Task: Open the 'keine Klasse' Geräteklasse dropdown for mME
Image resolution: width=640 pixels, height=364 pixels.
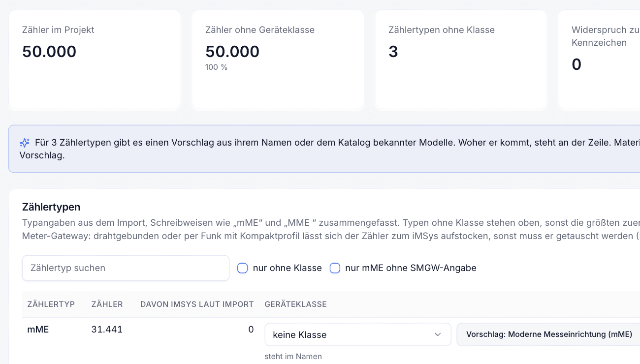Action: [x=358, y=334]
